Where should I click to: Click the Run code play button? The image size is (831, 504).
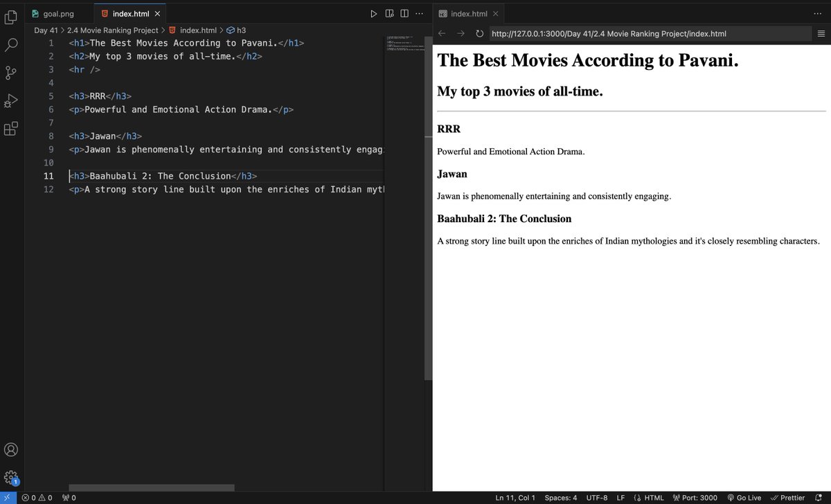(x=373, y=14)
